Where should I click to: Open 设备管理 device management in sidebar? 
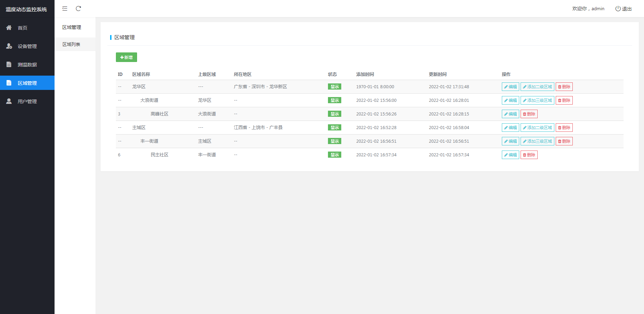click(27, 46)
